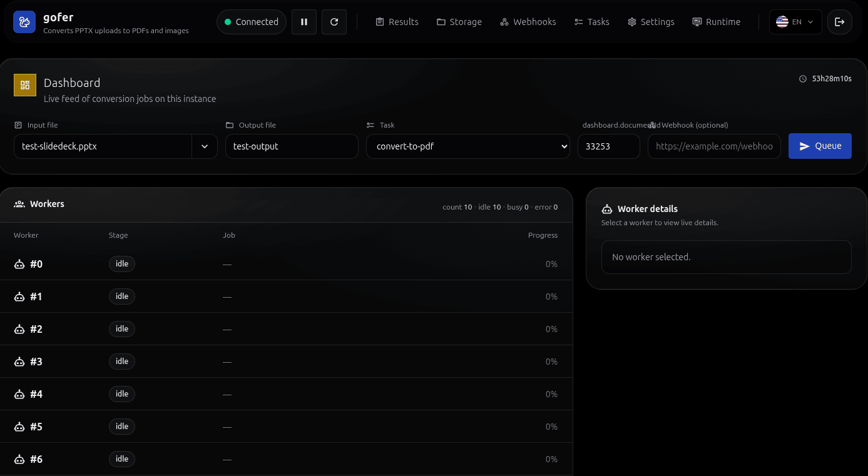
Task: Click the Job column header
Action: (229, 235)
